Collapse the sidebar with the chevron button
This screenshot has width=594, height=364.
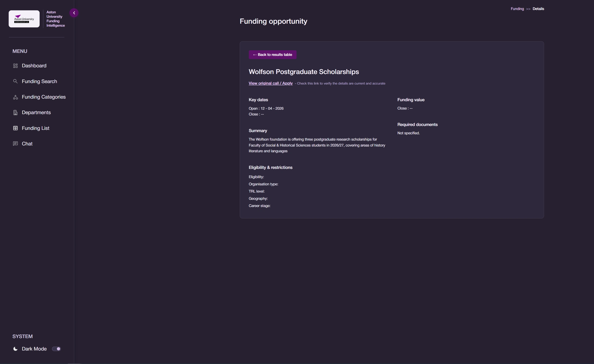pyautogui.click(x=74, y=13)
